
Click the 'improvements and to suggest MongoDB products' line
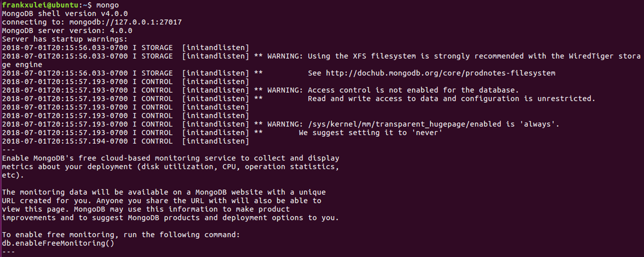click(x=171, y=218)
